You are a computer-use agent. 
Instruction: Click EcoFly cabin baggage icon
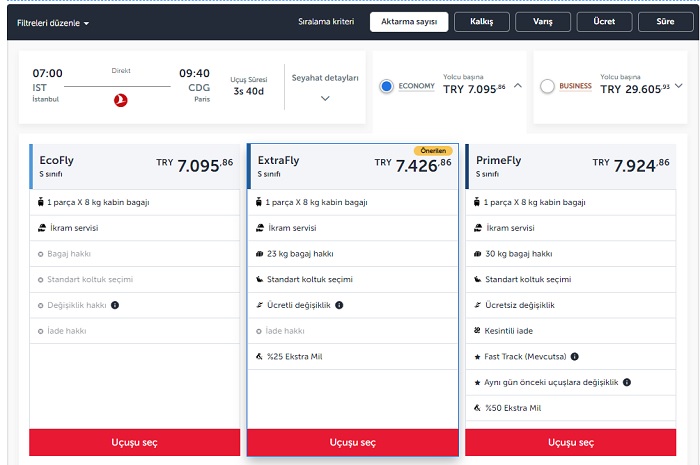coord(41,202)
